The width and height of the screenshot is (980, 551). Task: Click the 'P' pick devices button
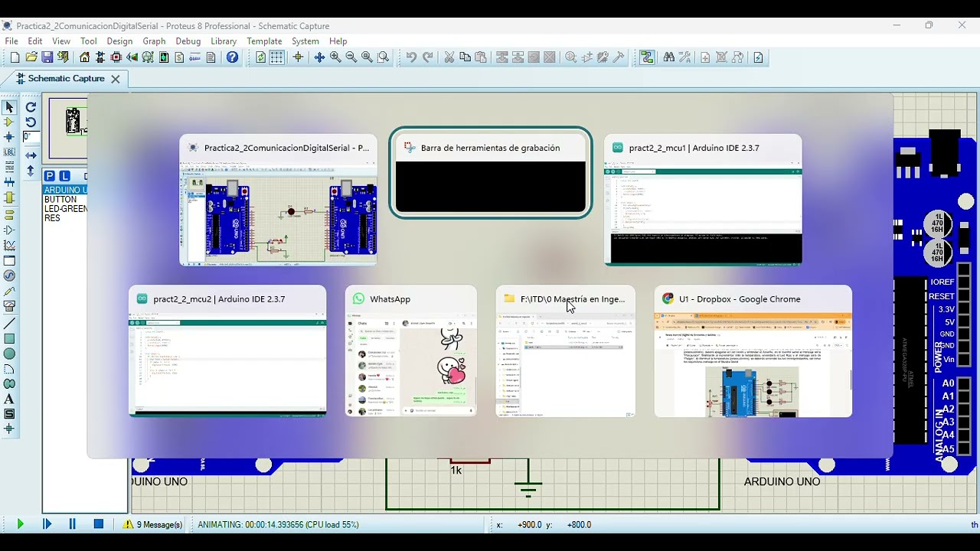[50, 176]
